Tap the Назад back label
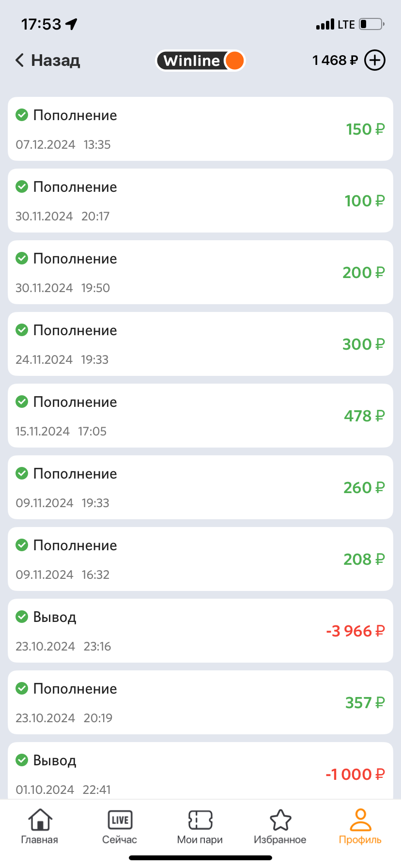 click(55, 61)
